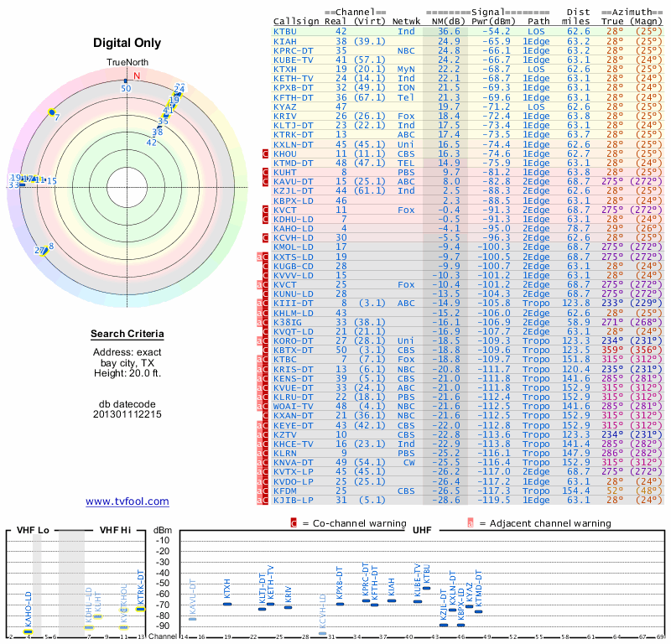
Task: Click the KTRK-DT bar in VHF Hi chart
Action: point(140,610)
